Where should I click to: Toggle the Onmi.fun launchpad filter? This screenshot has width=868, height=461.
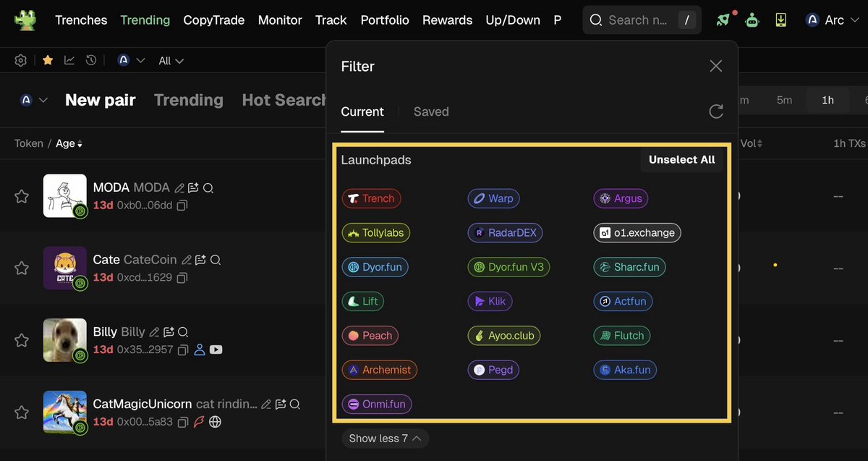(x=377, y=405)
